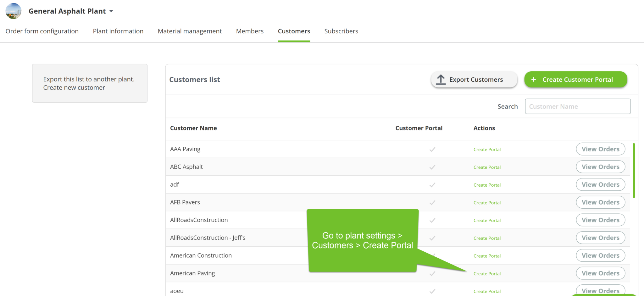This screenshot has height=296, width=644.
Task: Switch to the Subscribers tab
Action: [x=341, y=31]
